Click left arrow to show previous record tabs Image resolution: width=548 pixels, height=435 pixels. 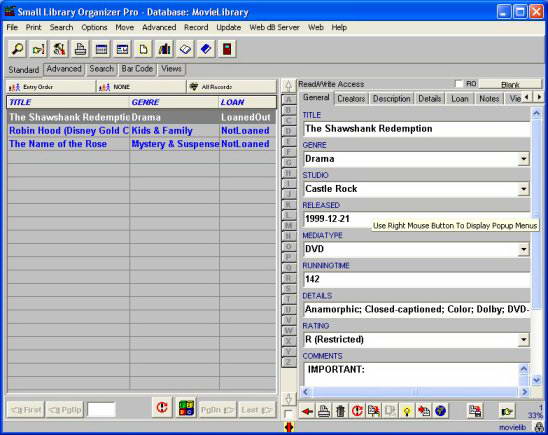coord(527,97)
